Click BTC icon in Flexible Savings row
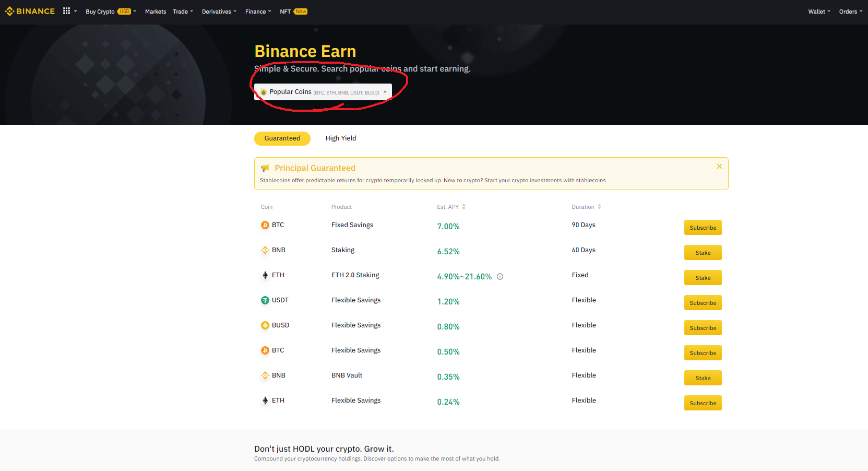The width and height of the screenshot is (868, 471). [x=265, y=350]
